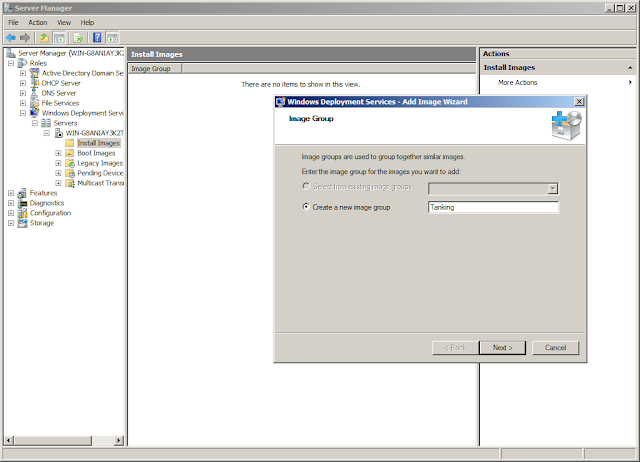Click the Storage node icon
Viewport: 640px width, 462px height.
[23, 223]
